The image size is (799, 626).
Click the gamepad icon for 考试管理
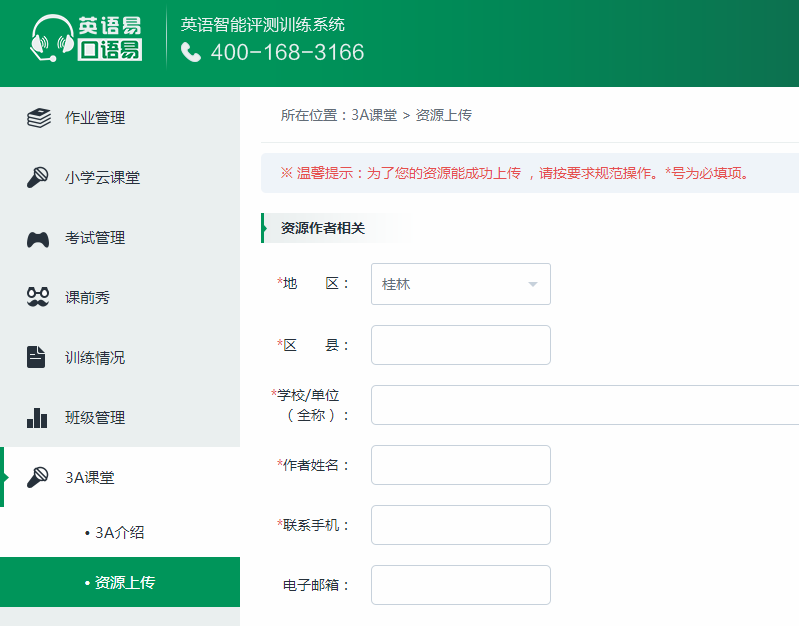pyautogui.click(x=38, y=239)
